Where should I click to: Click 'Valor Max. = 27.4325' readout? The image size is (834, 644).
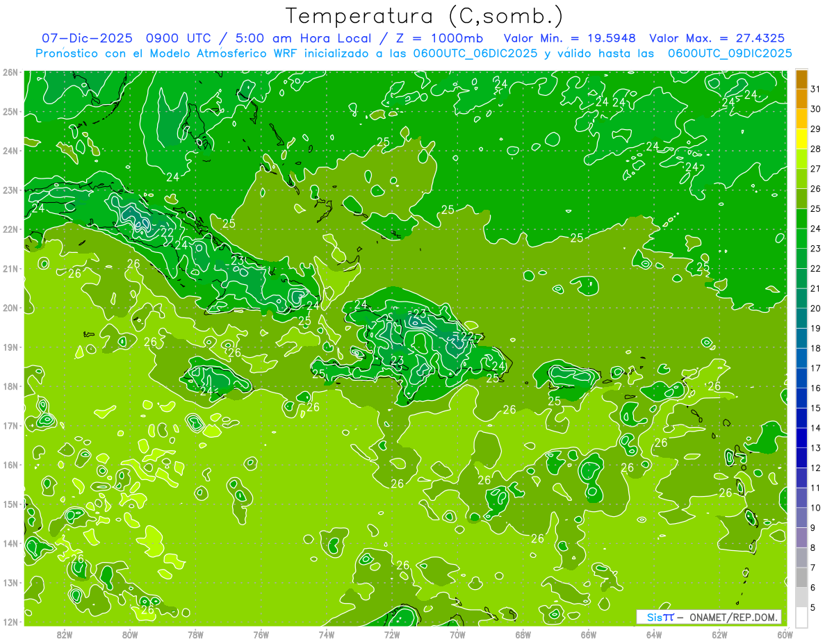coord(717,38)
